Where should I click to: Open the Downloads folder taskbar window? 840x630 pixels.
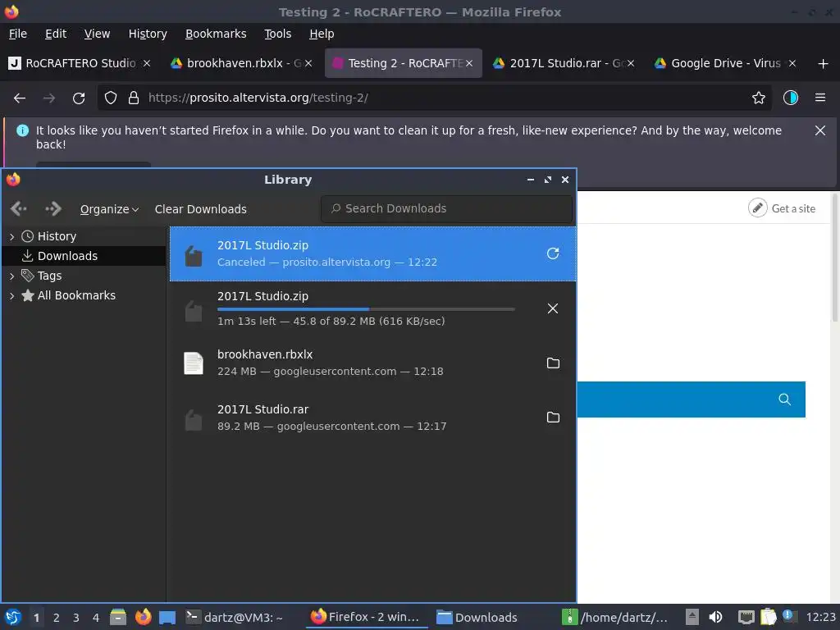477,617
